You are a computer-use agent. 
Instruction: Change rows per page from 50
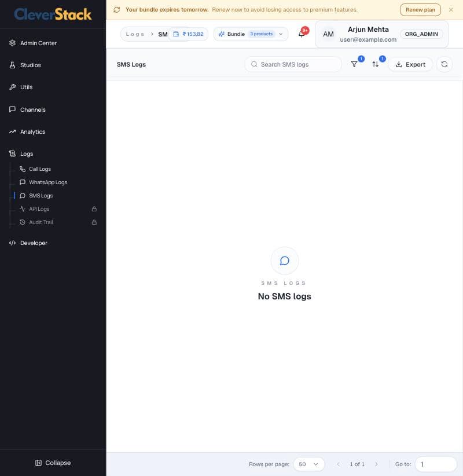pos(308,464)
